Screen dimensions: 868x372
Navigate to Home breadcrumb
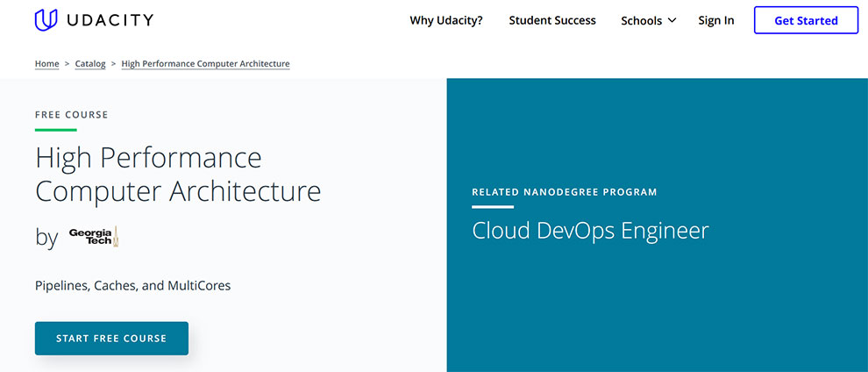(x=47, y=64)
